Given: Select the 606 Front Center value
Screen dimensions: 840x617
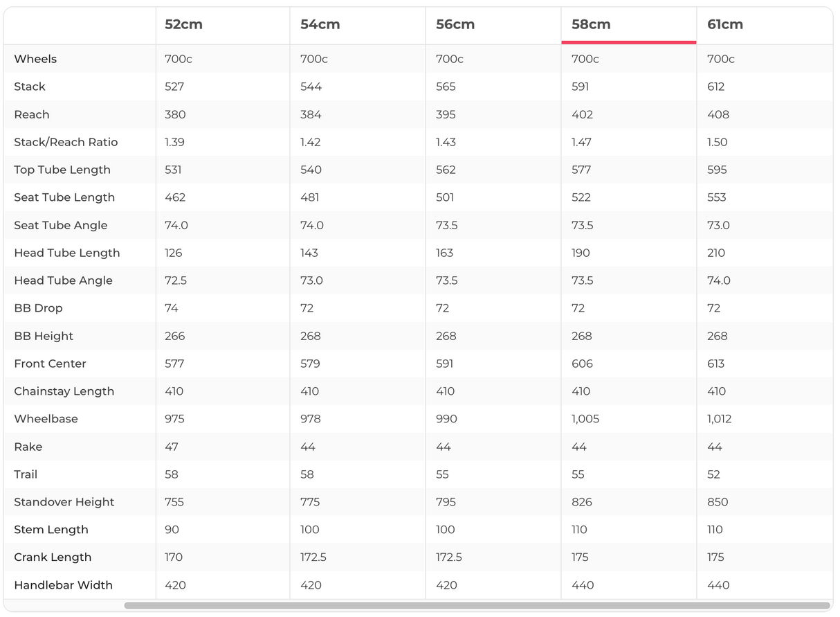Looking at the screenshot, I should [582, 364].
